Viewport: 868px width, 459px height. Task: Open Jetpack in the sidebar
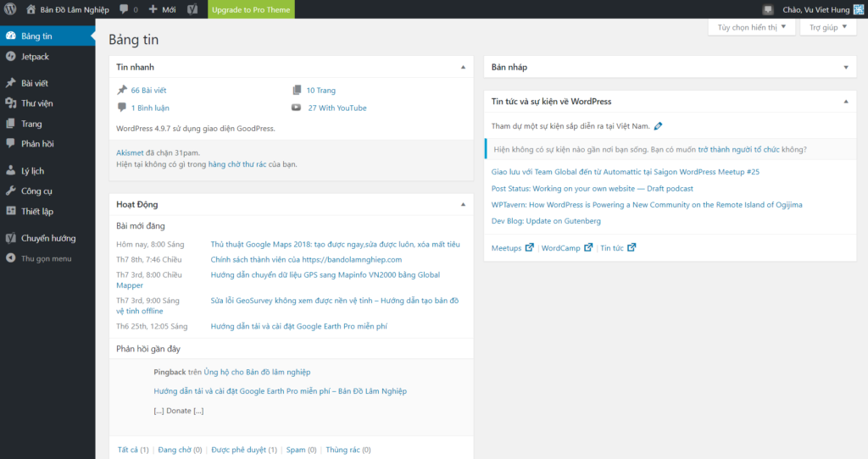pyautogui.click(x=47, y=57)
